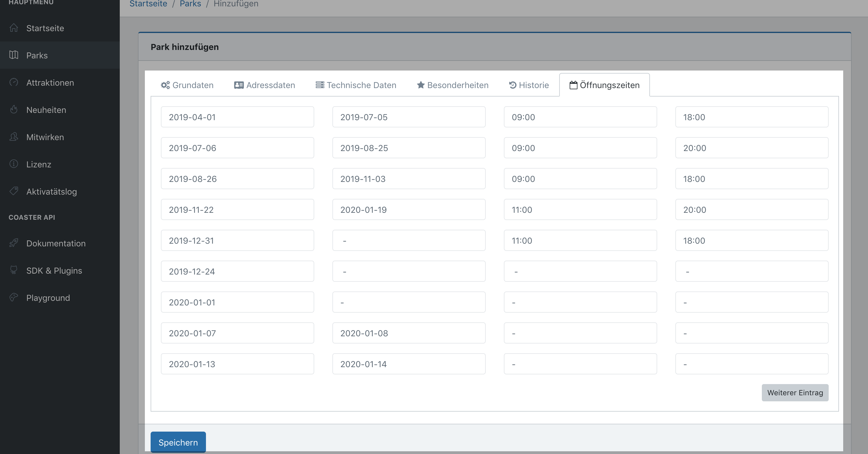
Task: Follow the Parks breadcrumb link
Action: (190, 4)
